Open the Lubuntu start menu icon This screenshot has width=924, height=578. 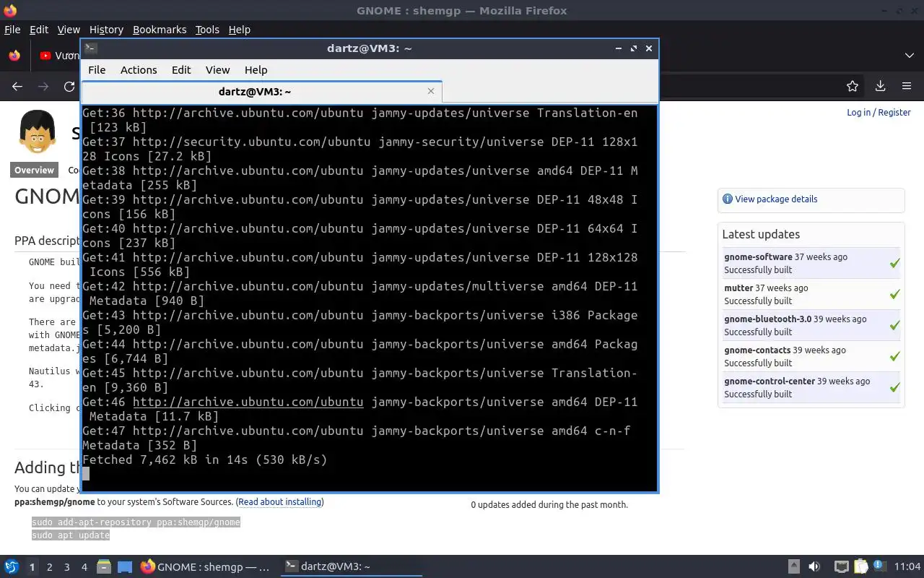click(x=11, y=566)
